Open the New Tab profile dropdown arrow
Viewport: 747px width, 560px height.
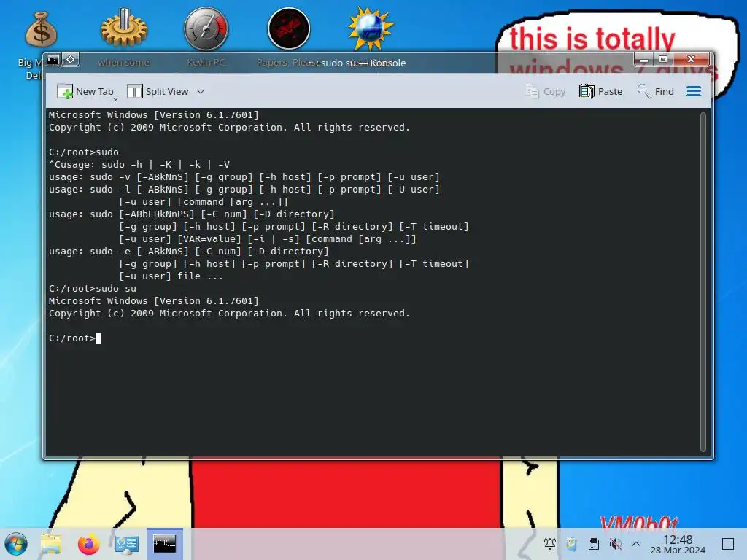(x=115, y=99)
